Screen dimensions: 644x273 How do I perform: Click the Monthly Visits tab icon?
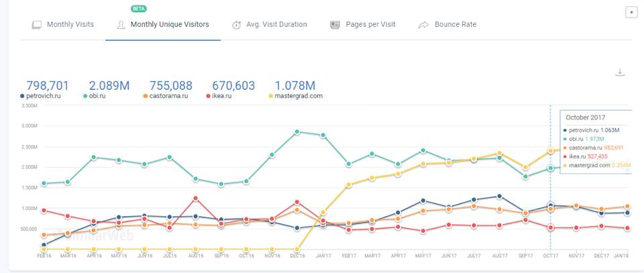point(37,25)
